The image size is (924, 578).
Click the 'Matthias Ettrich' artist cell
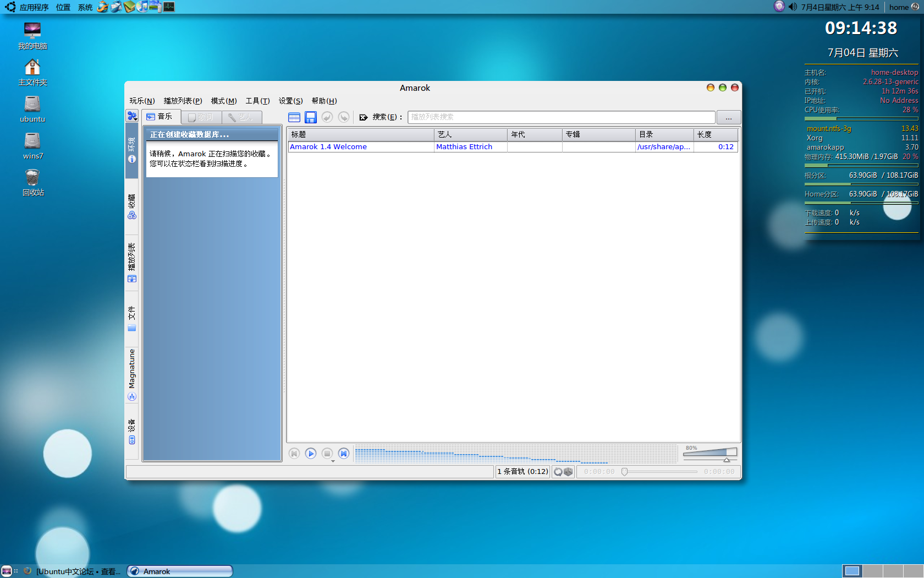tap(464, 147)
